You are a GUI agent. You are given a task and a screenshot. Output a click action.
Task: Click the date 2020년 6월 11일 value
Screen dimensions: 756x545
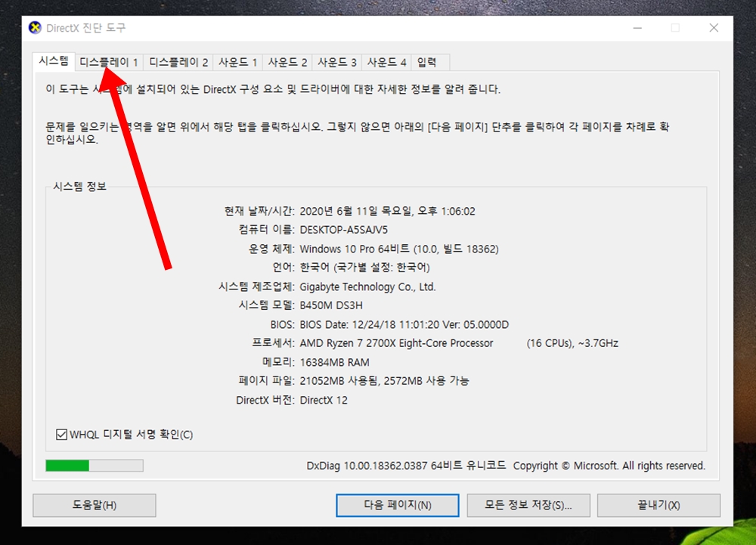pos(387,211)
